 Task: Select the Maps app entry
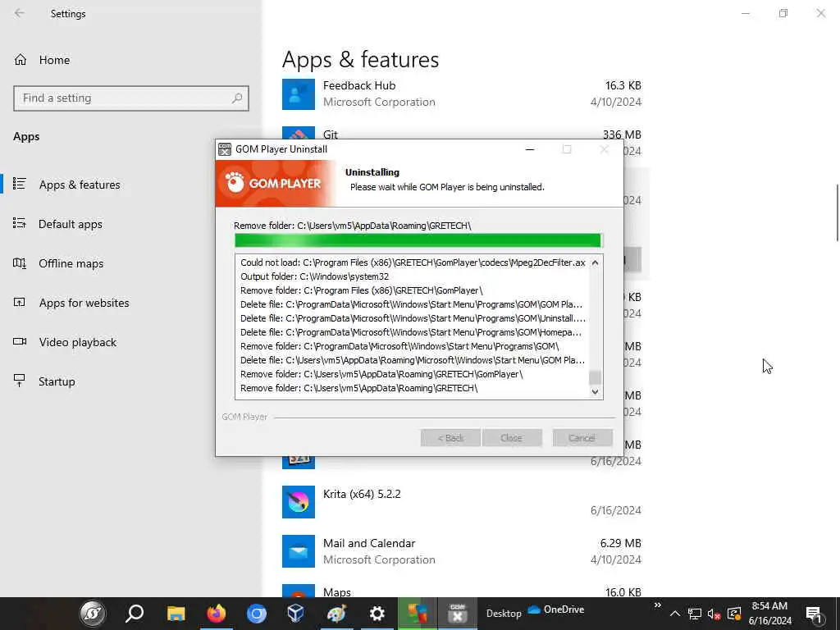tap(462, 591)
